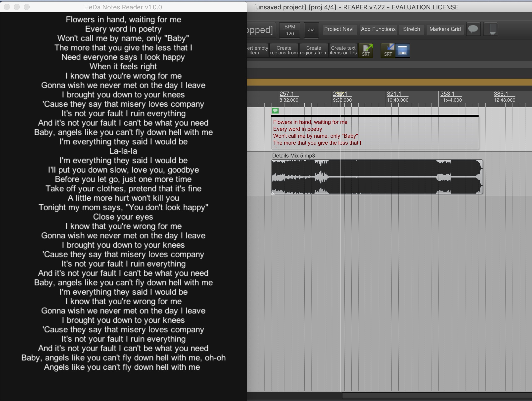Click the speech bubble notes icon in toolbar
The image size is (532, 401).
click(x=473, y=29)
